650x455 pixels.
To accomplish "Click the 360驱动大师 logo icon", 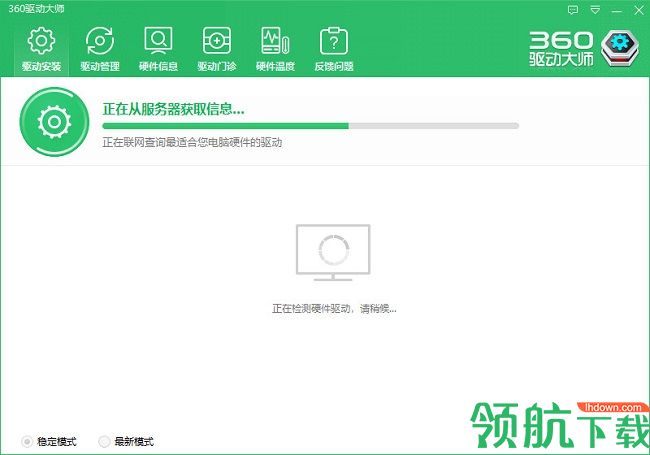I will click(620, 48).
